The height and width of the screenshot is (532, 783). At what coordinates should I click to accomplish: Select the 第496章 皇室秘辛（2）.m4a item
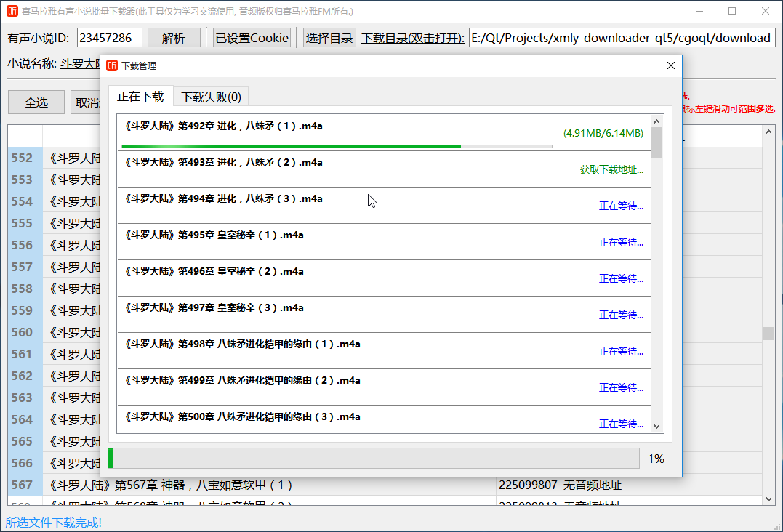(384, 278)
